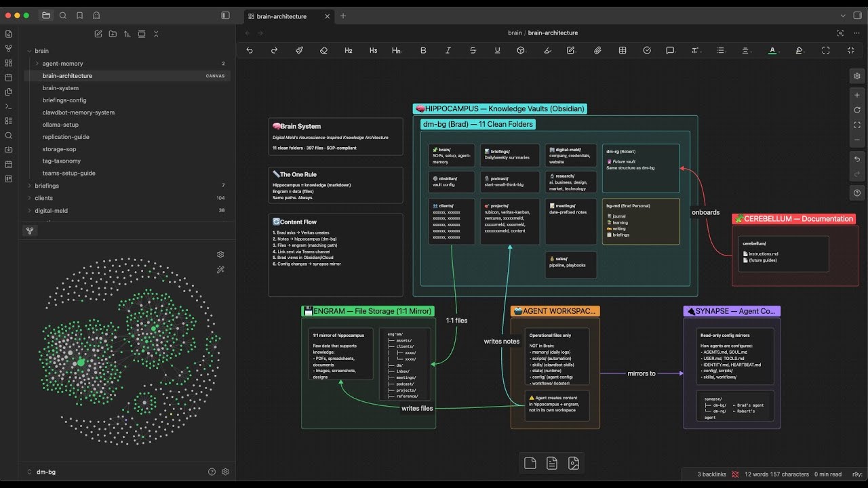Screen dimensions: 868x488
Task: Open the text alignment dropdown in toolbar
Action: (x=745, y=50)
